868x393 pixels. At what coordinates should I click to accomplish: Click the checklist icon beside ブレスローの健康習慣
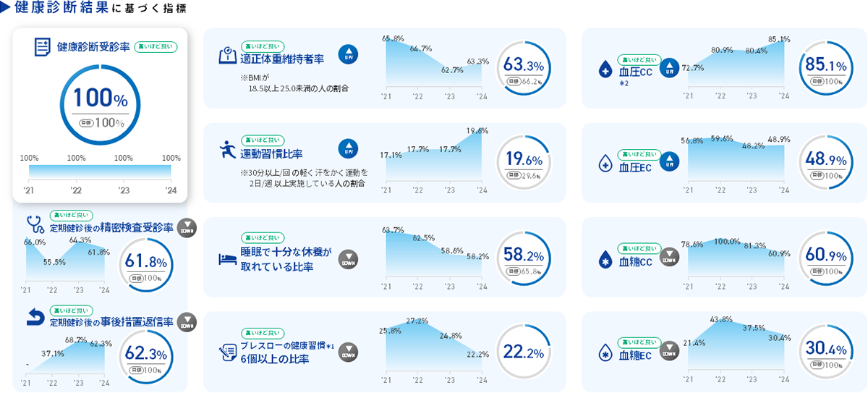point(228,352)
